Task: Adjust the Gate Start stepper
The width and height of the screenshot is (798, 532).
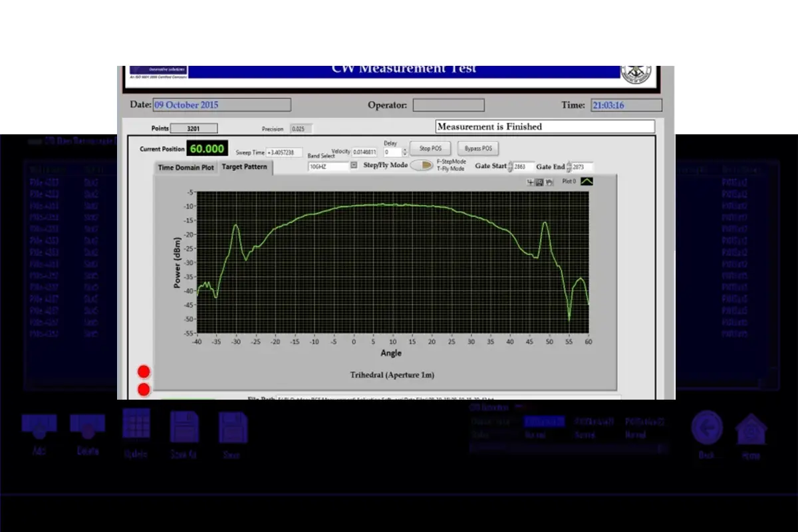Action: (x=510, y=167)
